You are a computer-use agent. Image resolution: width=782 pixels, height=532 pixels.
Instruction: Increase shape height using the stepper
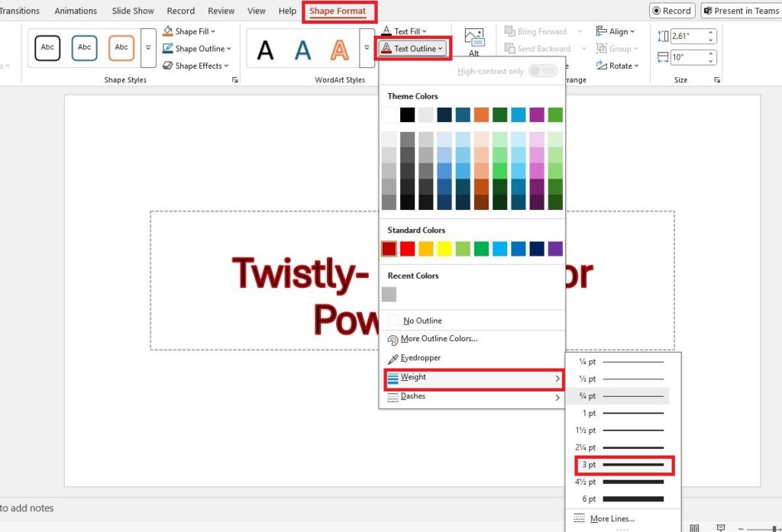711,33
